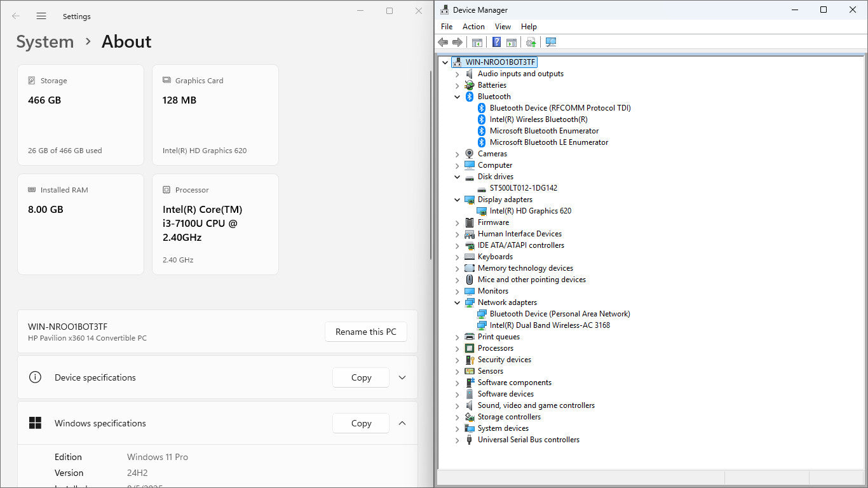This screenshot has width=868, height=488.
Task: Open the Action menu
Action: click(473, 27)
